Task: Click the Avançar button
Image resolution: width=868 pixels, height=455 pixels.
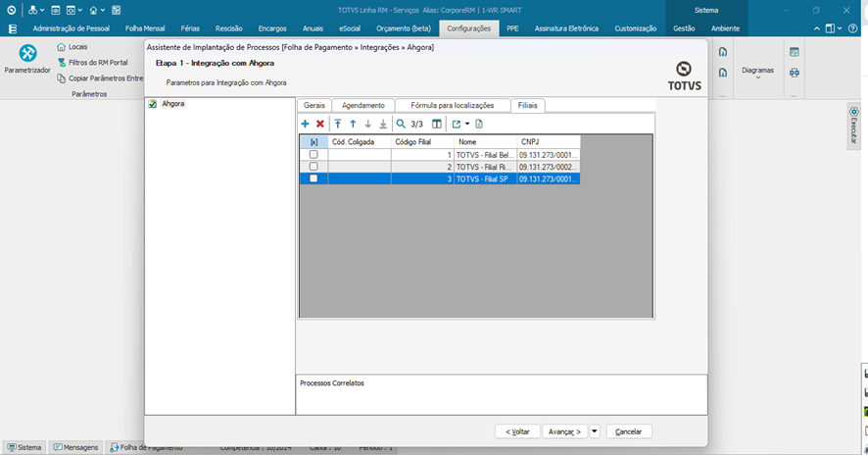Action: pos(564,431)
